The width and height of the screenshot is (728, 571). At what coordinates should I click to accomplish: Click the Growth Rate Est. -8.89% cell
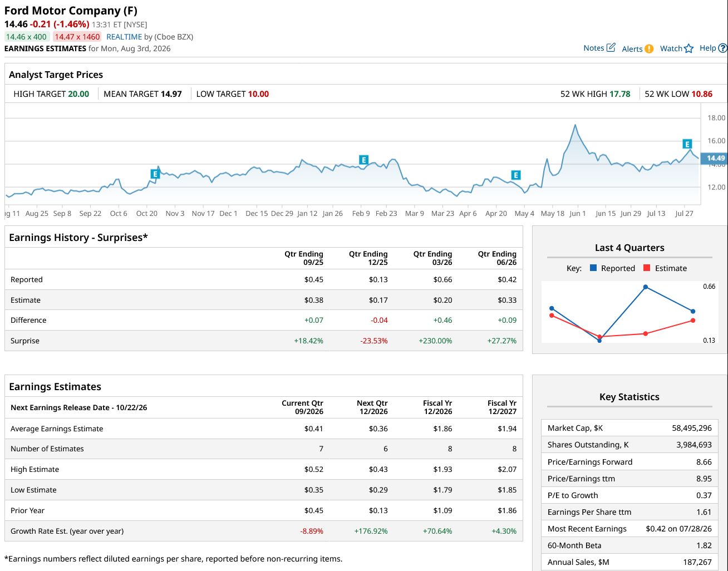tap(312, 531)
